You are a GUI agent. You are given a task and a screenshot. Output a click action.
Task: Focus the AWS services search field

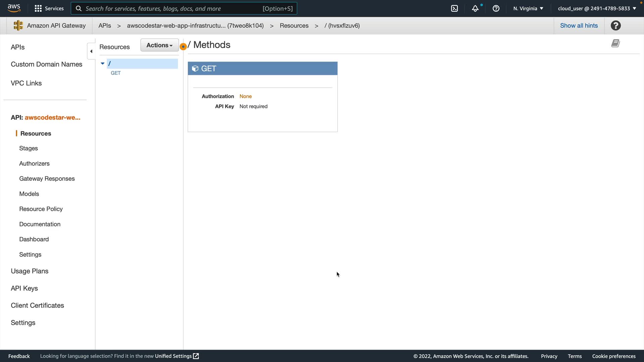tap(174, 8)
